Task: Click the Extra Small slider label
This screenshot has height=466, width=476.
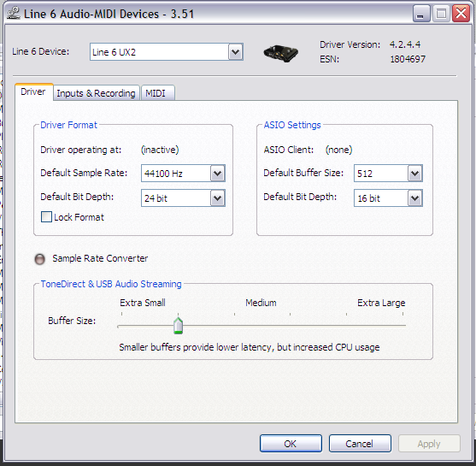Action: tap(143, 303)
